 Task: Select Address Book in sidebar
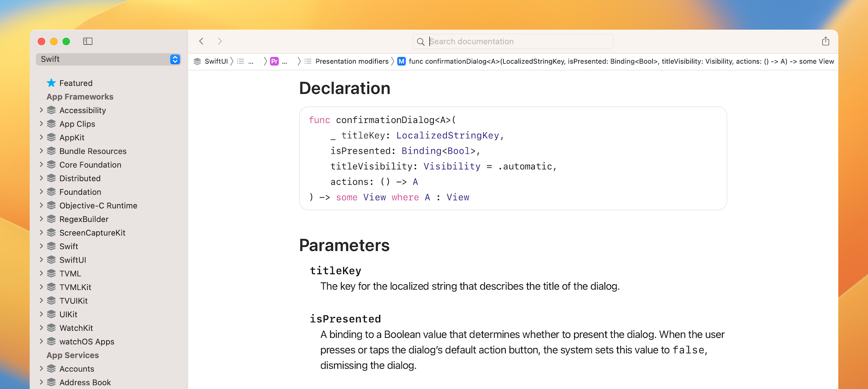85,382
